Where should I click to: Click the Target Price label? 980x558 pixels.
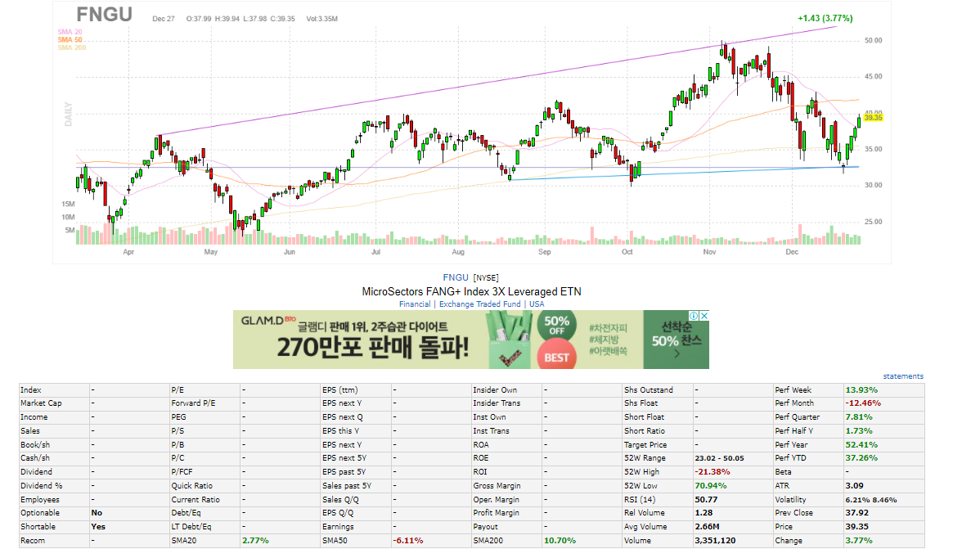(645, 445)
